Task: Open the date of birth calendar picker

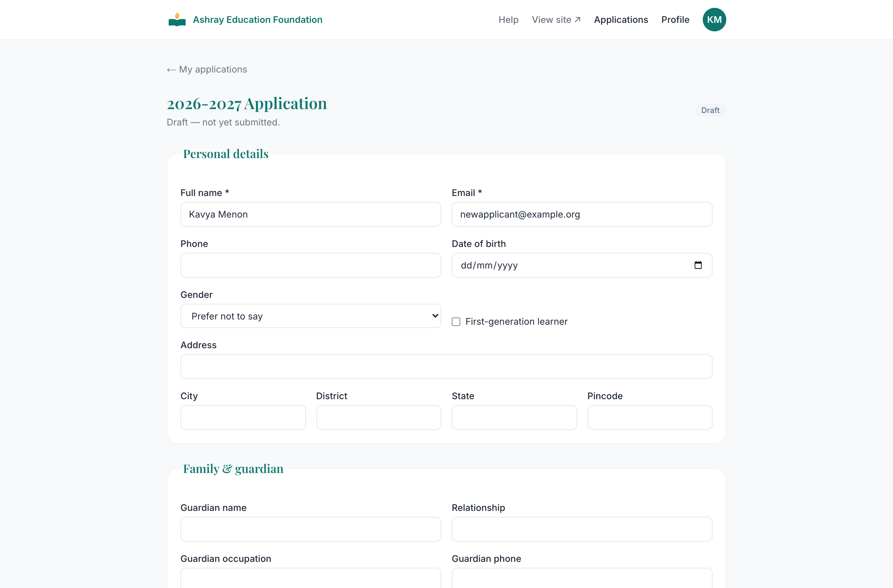Action: [698, 265]
